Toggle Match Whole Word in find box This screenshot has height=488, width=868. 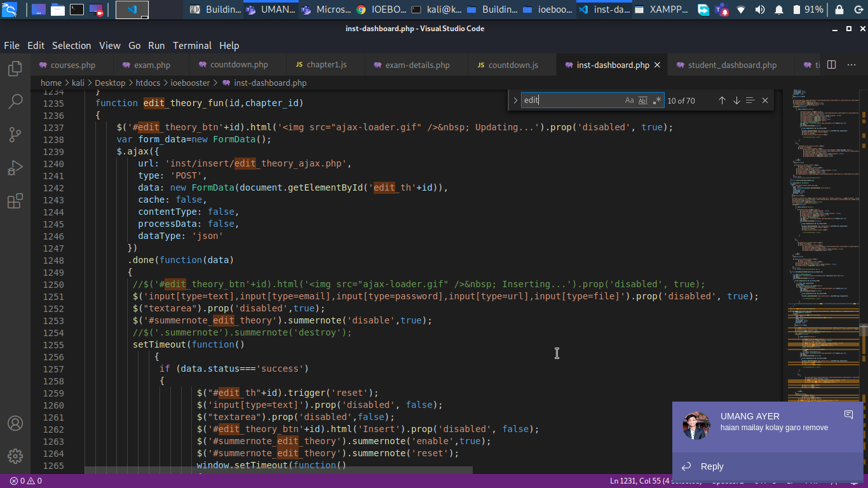(x=643, y=100)
